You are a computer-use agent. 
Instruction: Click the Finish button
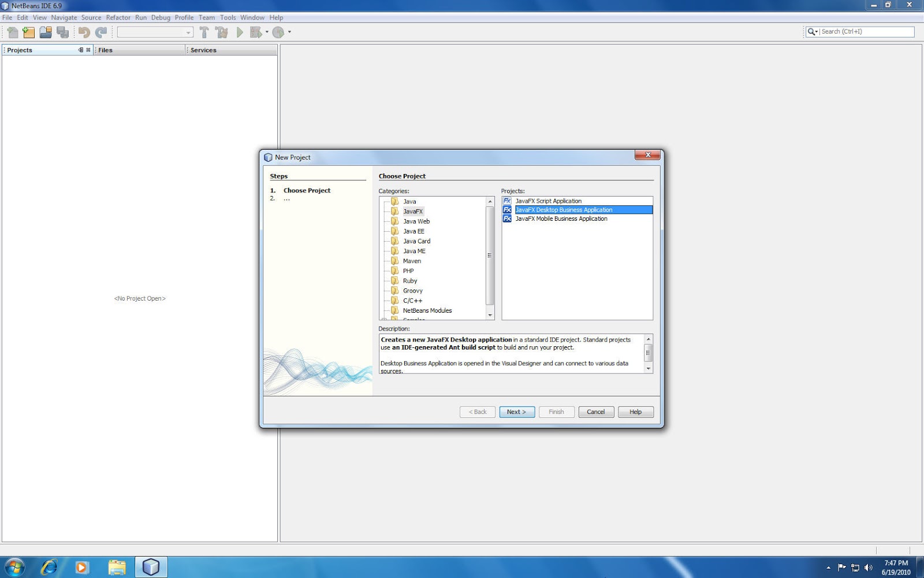557,412
